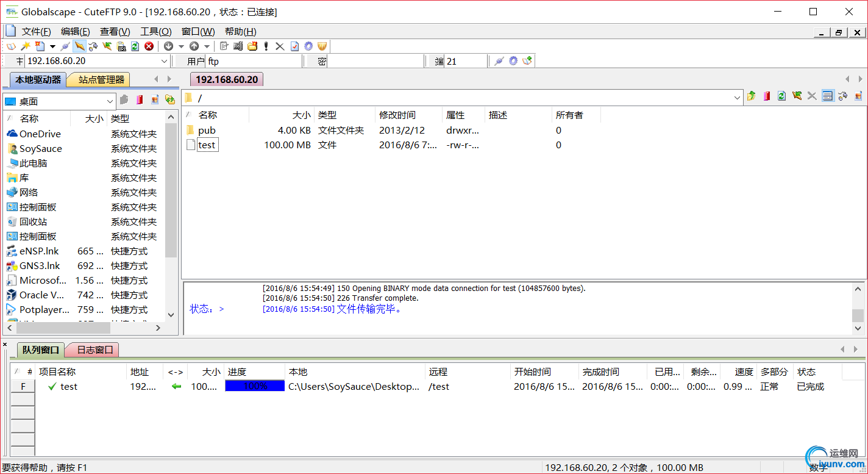Screen dimensions: 868x474
Task: Click the red bookmark icon in remote pane
Action: (x=767, y=96)
